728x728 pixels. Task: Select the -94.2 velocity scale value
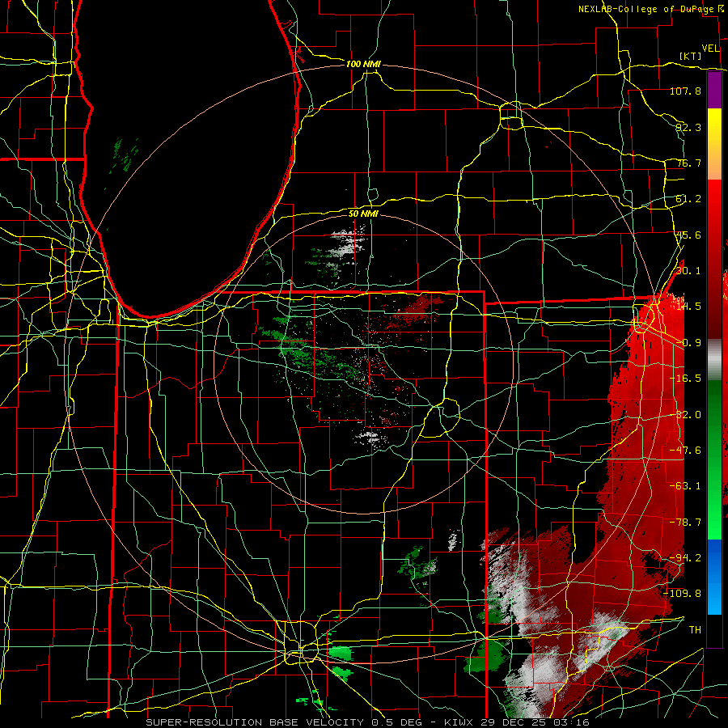pos(685,558)
